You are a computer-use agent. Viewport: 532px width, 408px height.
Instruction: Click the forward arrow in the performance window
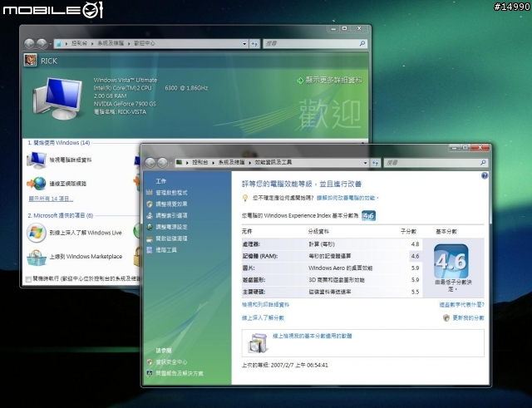pos(163,163)
